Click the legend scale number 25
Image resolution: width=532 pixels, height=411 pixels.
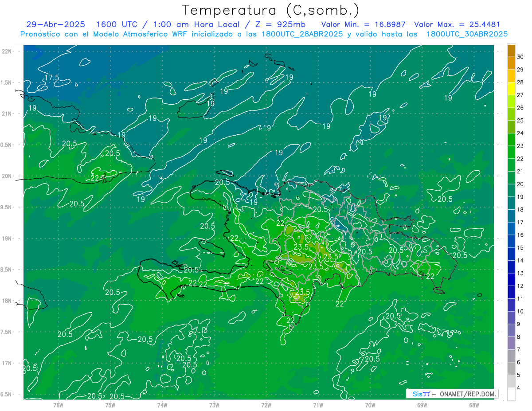click(520, 120)
